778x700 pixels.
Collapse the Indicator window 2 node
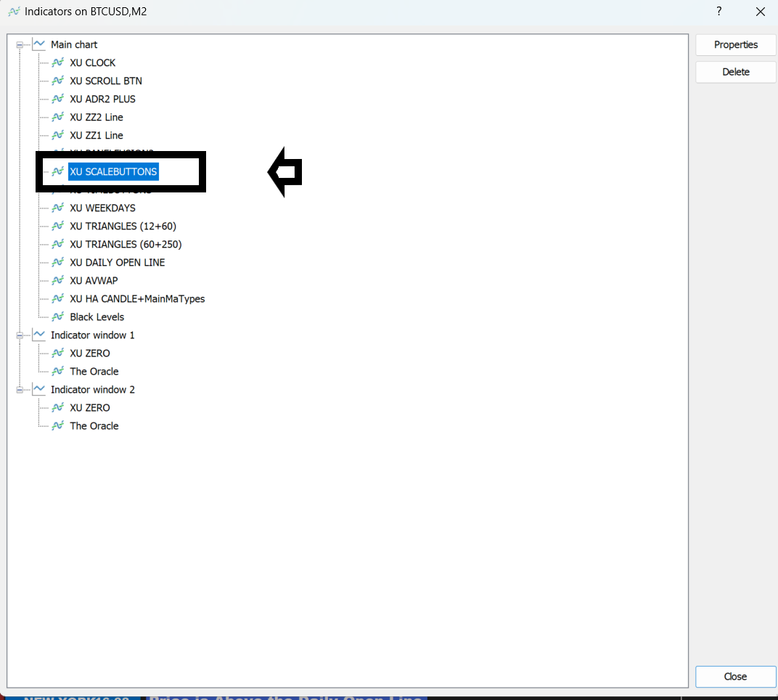(x=20, y=390)
